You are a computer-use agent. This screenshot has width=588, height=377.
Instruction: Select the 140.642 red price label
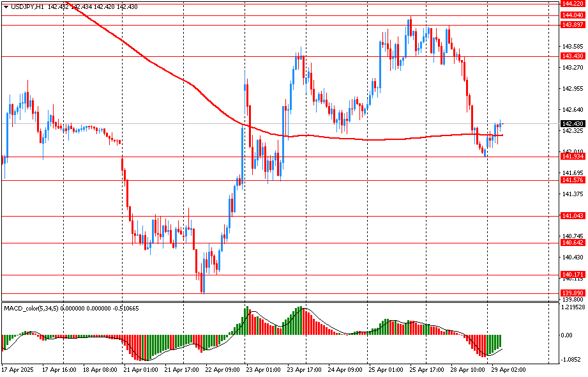(x=572, y=243)
